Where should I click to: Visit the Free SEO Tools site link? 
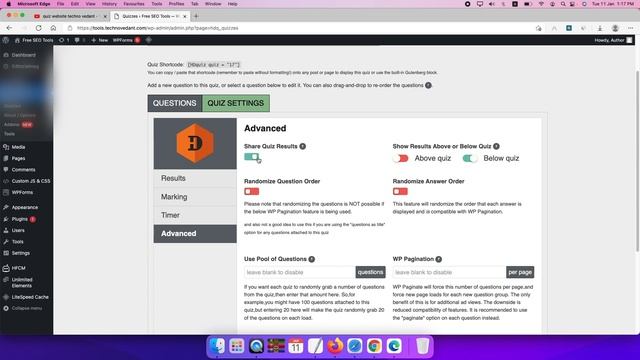point(34,40)
